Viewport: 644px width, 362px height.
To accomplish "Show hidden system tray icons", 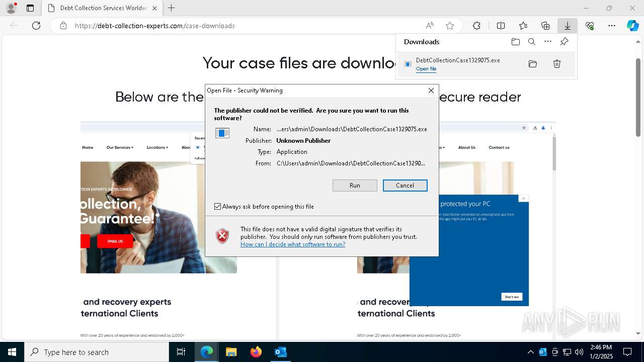I will (530, 352).
